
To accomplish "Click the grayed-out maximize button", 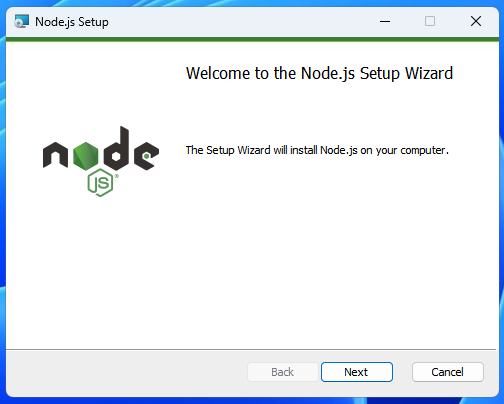I will click(x=430, y=22).
